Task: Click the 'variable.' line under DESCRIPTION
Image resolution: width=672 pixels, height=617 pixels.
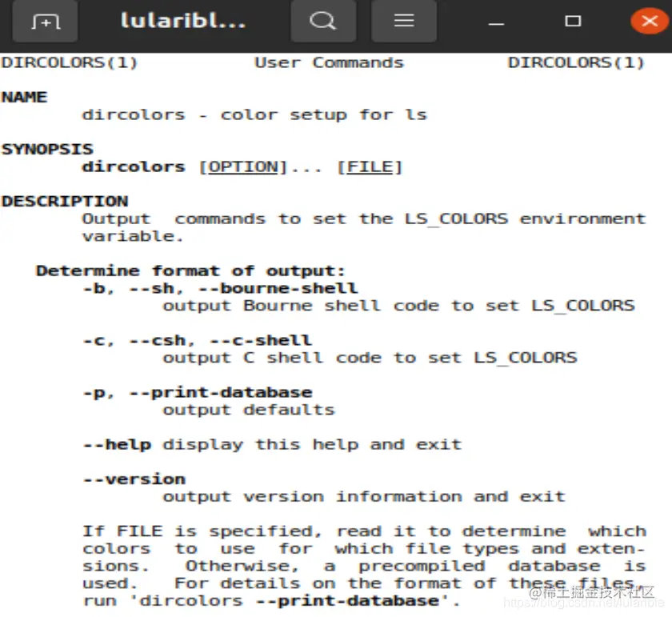Action: click(133, 236)
